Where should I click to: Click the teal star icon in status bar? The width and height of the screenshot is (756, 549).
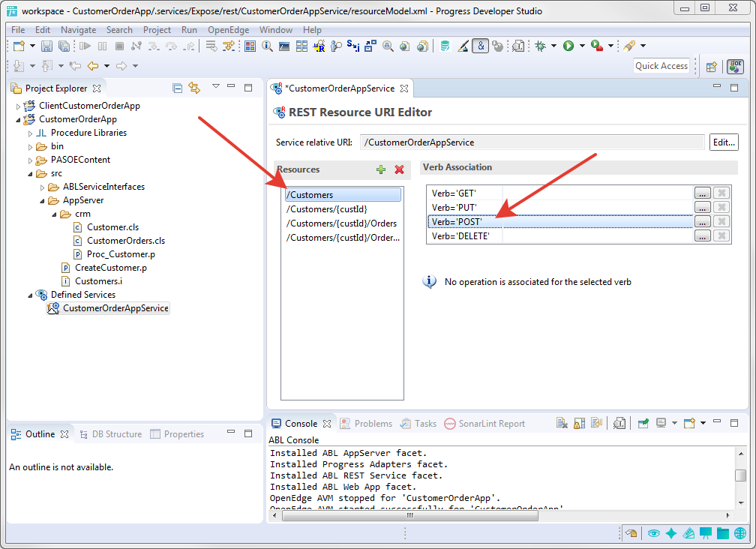[x=671, y=533]
